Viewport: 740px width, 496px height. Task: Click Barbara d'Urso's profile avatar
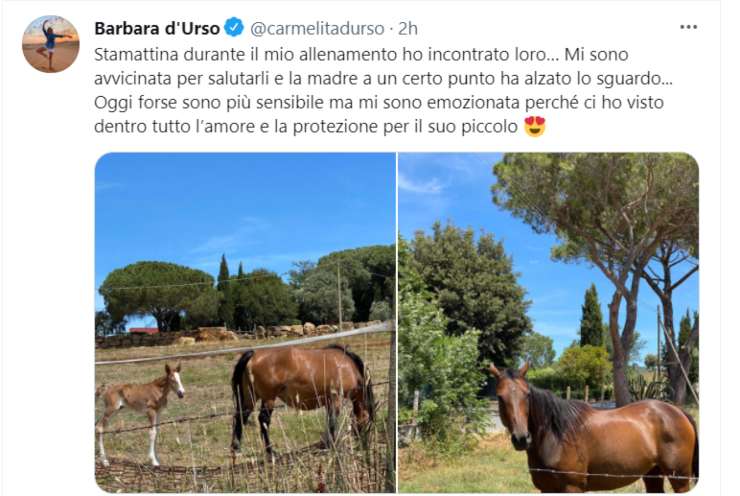pos(50,44)
